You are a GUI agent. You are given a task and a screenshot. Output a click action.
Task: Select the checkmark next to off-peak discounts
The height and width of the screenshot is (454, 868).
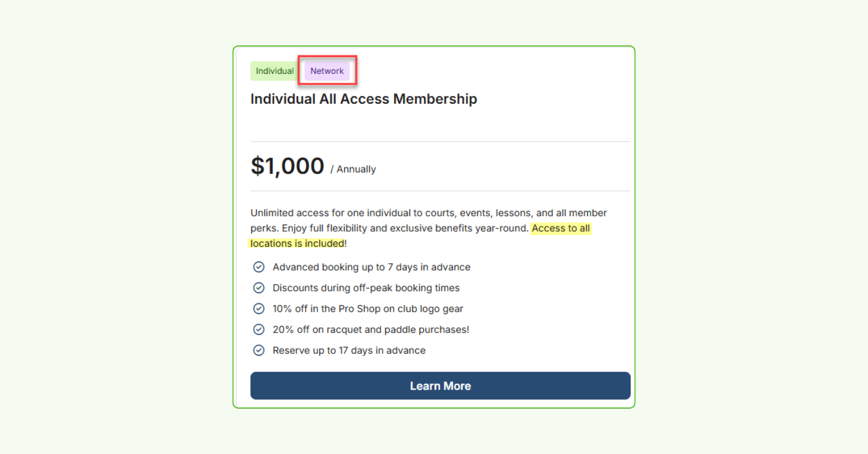coord(259,287)
